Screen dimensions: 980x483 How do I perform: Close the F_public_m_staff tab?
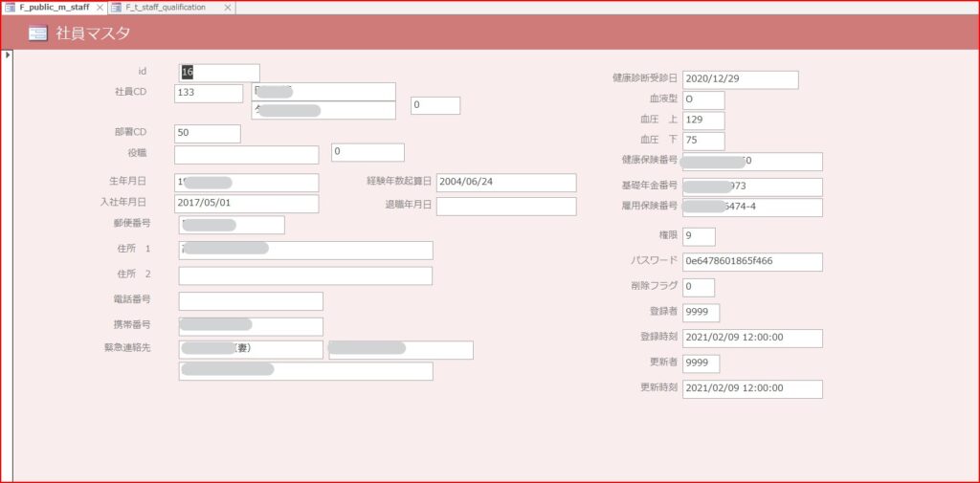[x=100, y=8]
